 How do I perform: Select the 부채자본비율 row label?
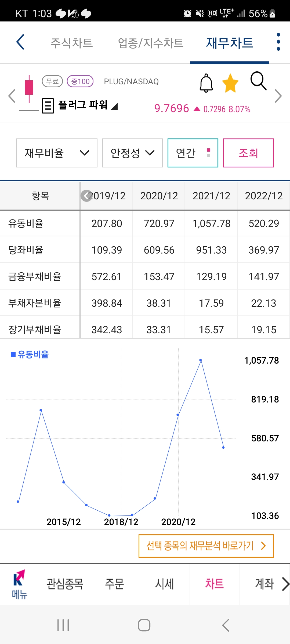click(35, 303)
